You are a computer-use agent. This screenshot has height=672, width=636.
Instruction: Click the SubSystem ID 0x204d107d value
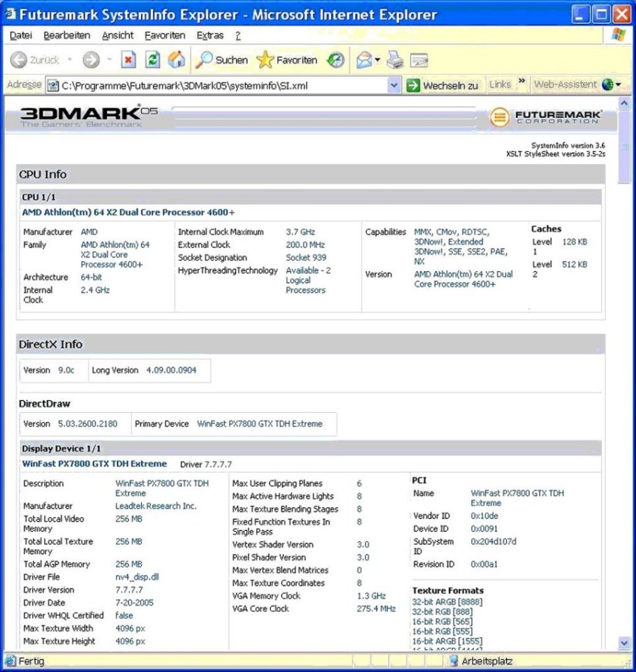click(494, 541)
